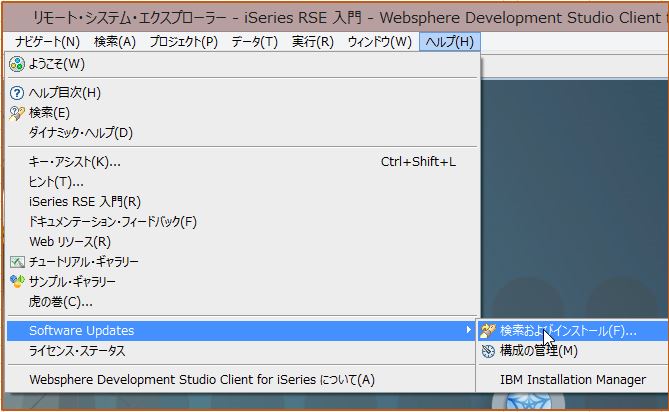669x412 pixels.
Task: Click the チュートリアル・ギャラリー icon
Action: coord(17,262)
